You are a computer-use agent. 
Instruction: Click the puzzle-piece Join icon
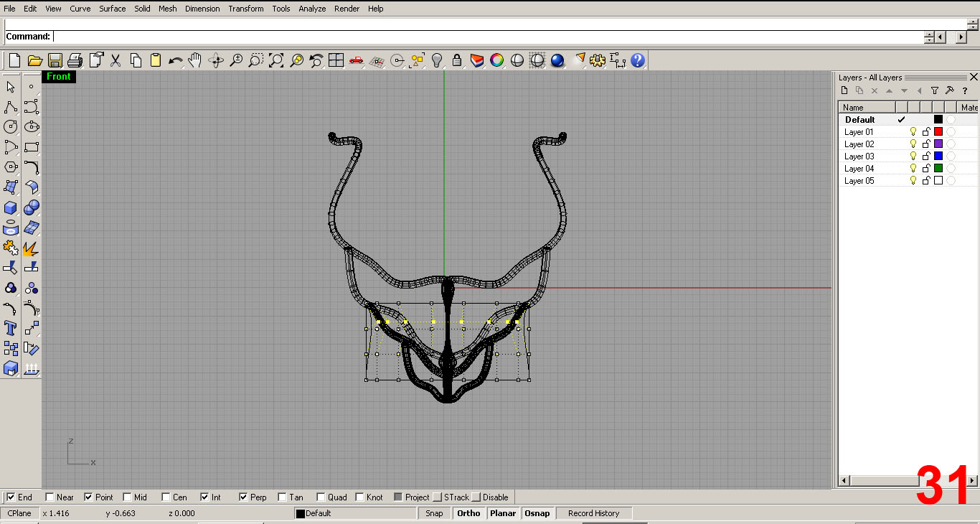(11, 248)
